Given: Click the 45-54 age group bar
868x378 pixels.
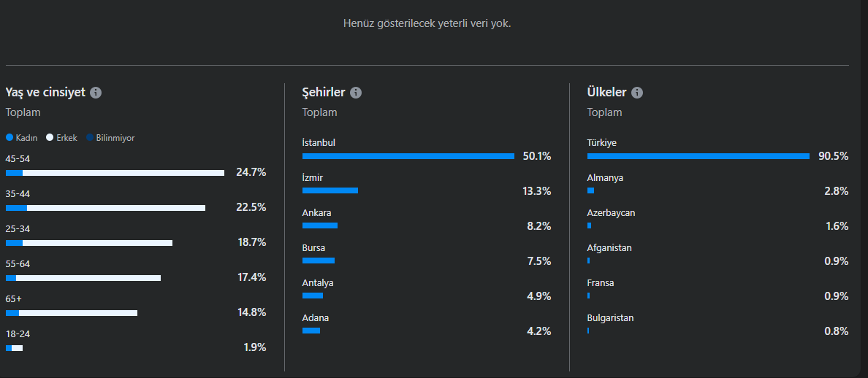Looking at the screenshot, I should 115,173.
